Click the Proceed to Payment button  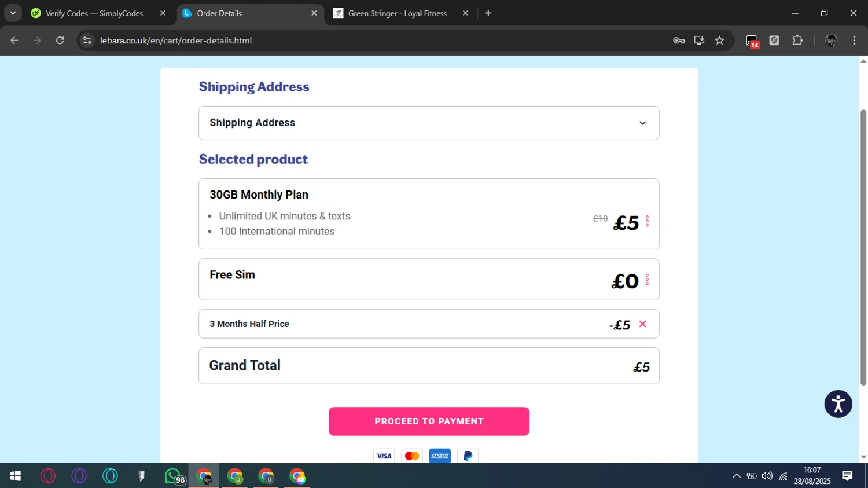click(x=429, y=421)
